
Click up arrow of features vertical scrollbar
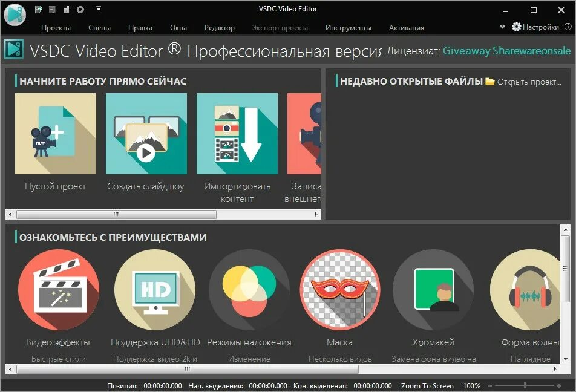coord(565,229)
